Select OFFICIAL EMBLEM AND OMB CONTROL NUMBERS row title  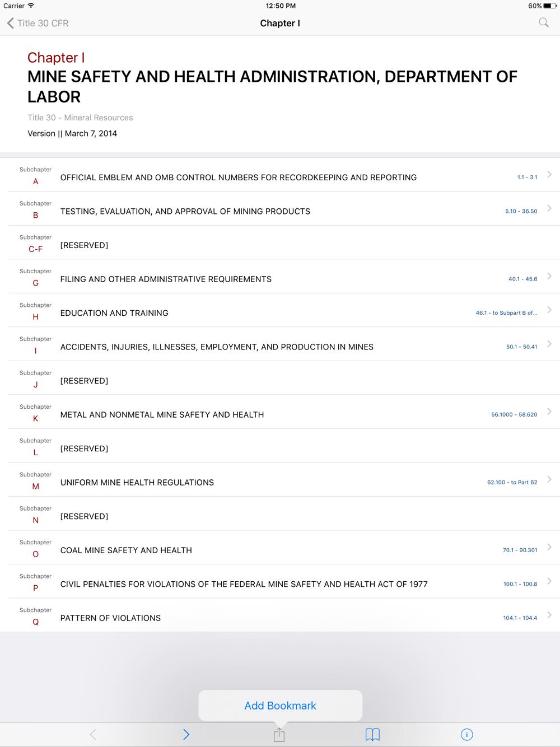tap(239, 178)
